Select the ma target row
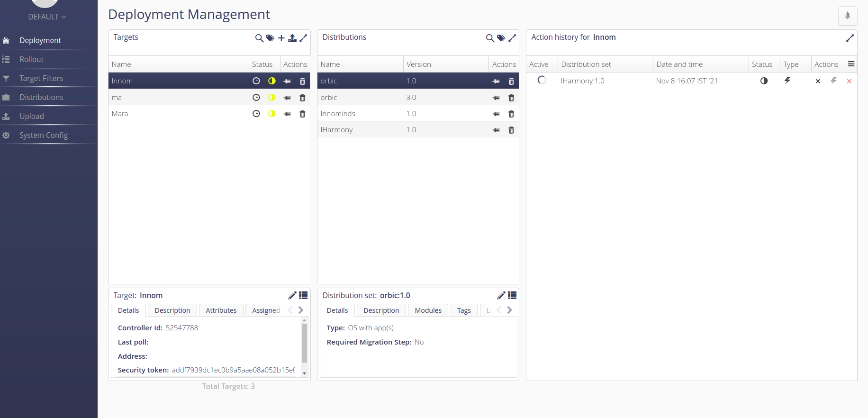The height and width of the screenshot is (418, 868). click(x=209, y=98)
